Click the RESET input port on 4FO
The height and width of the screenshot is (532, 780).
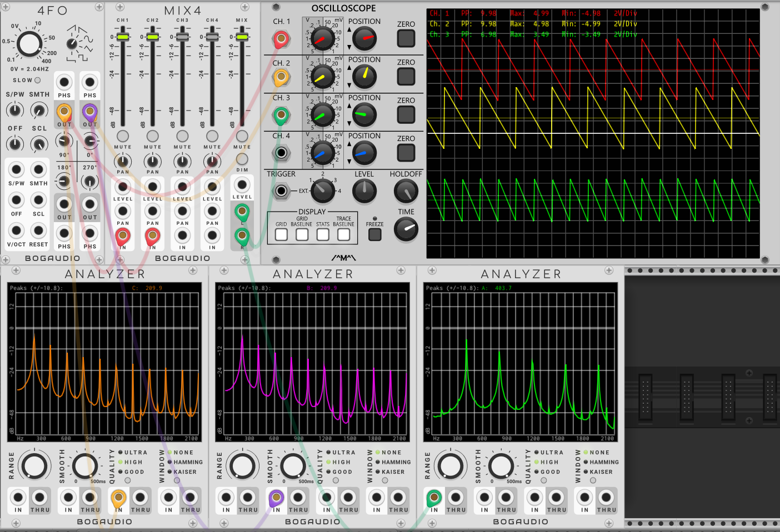[x=38, y=230]
